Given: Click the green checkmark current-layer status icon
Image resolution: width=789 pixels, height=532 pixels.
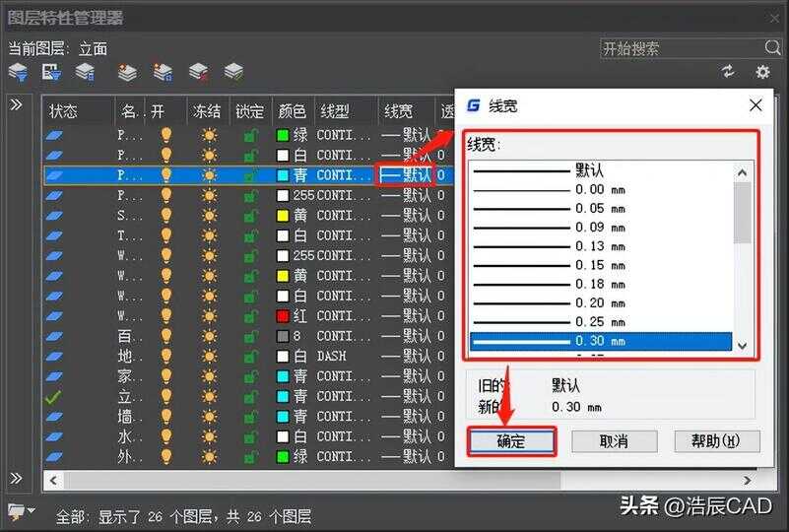Looking at the screenshot, I should [x=54, y=396].
